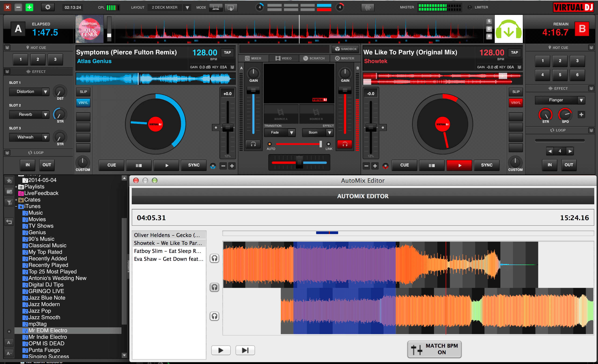This screenshot has height=364, width=598.
Task: Click the filter folder sidebar icon
Action: 9,202
